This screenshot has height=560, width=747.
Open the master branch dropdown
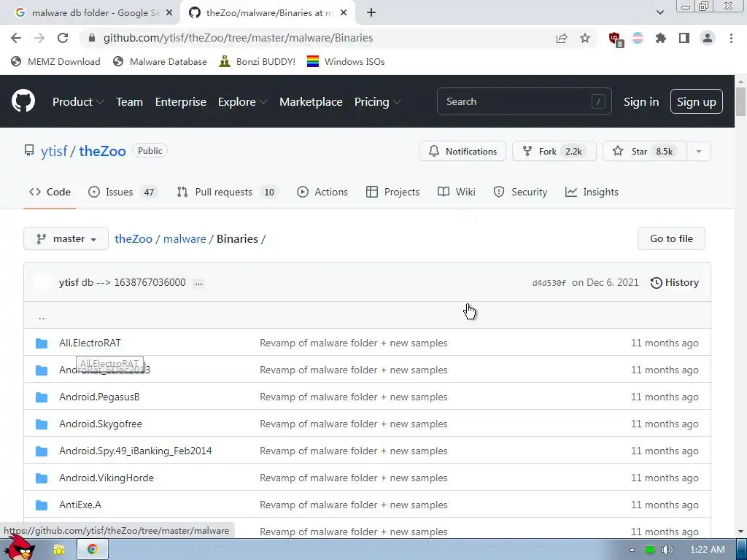(x=66, y=238)
